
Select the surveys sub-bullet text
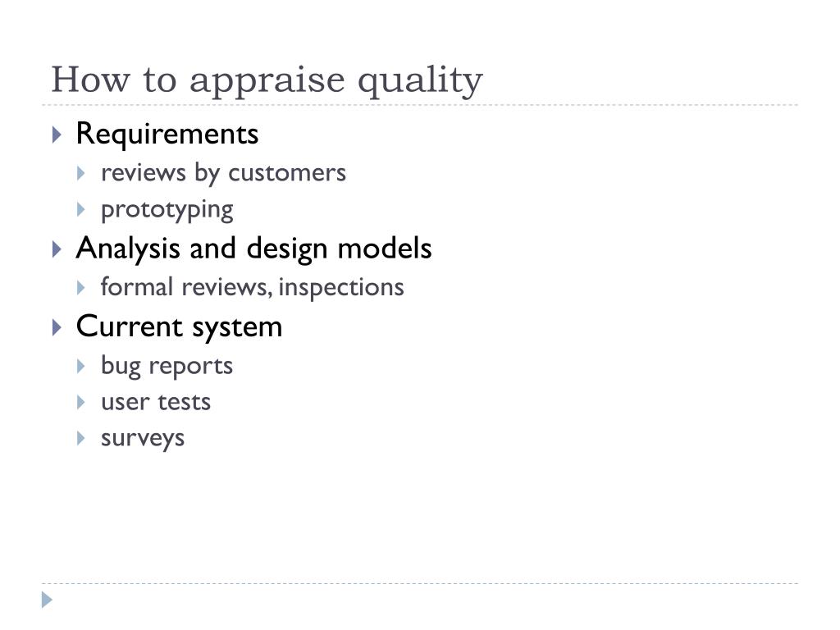143,439
